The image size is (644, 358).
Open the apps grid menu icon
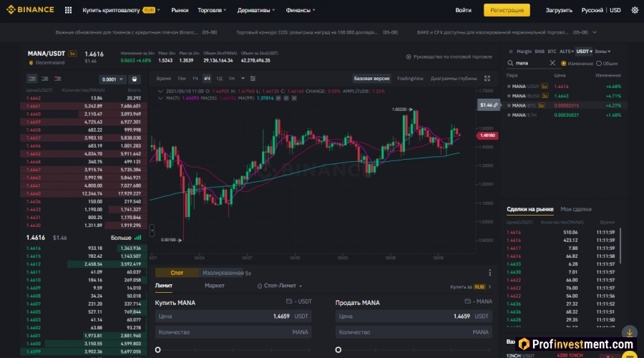68,10
